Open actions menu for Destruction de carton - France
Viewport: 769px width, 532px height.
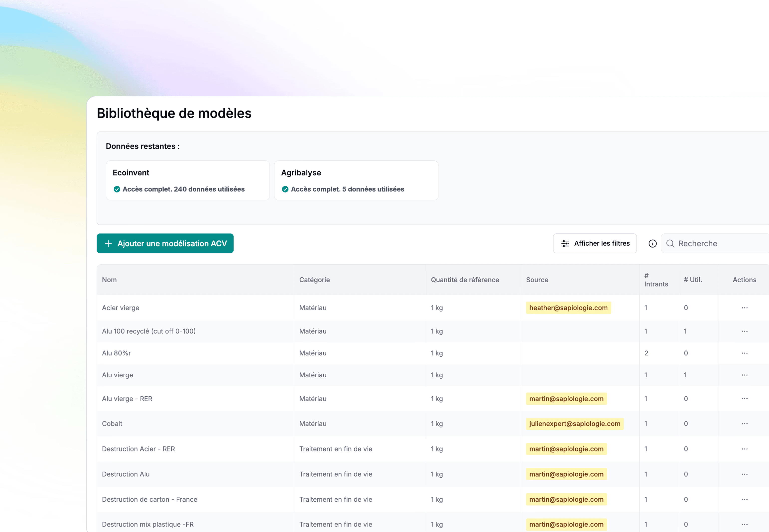(744, 499)
